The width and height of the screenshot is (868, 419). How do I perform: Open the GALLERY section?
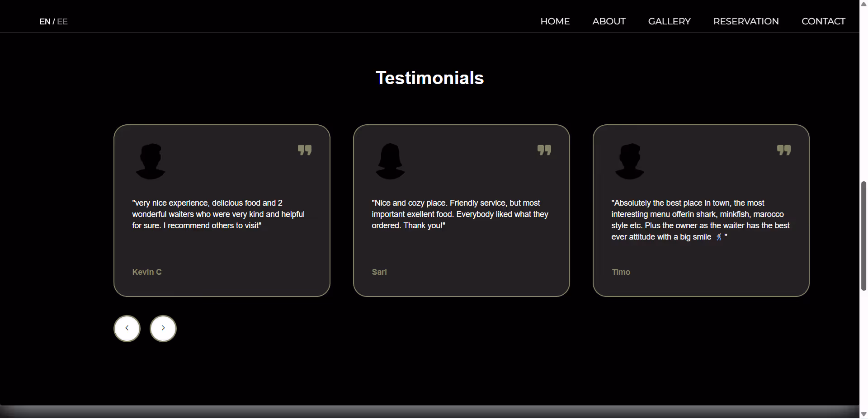670,21
